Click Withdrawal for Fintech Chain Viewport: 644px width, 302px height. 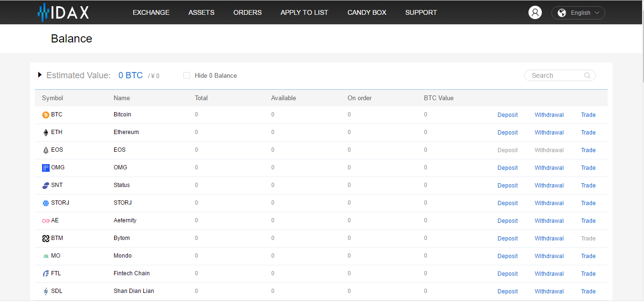click(x=549, y=274)
